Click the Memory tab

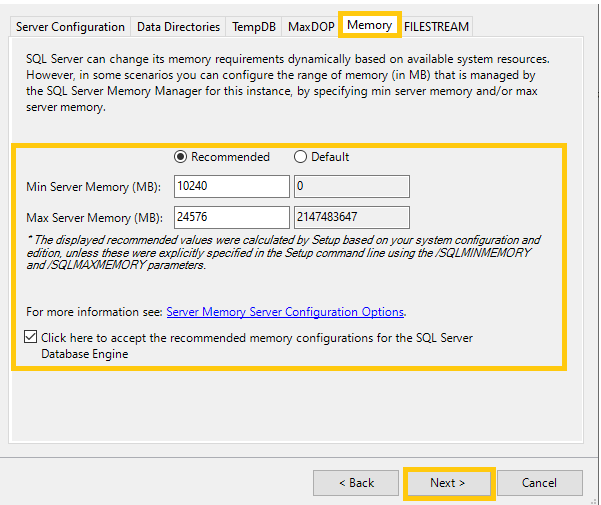pyautogui.click(x=369, y=25)
